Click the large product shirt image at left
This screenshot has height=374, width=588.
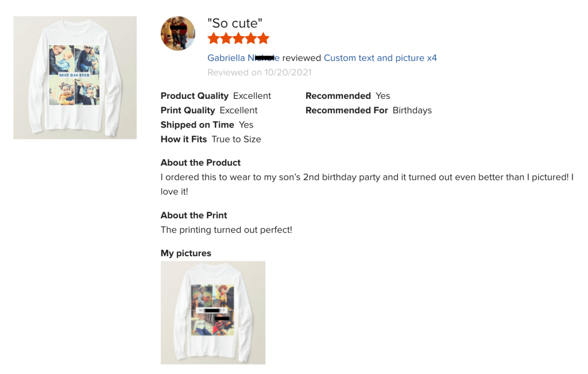tap(75, 78)
